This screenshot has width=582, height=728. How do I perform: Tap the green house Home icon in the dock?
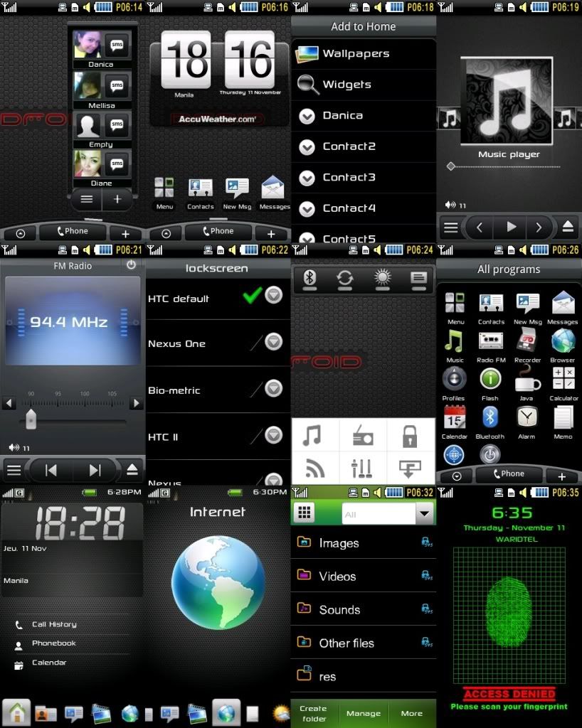coord(17,712)
